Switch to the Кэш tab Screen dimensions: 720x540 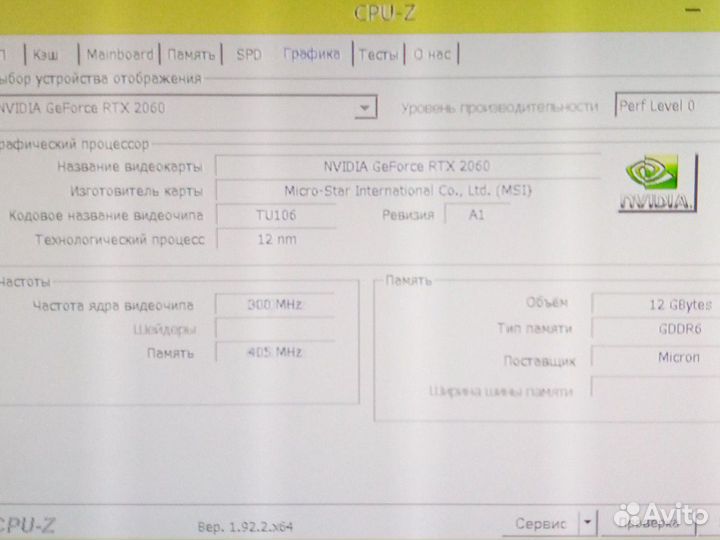pos(45,55)
